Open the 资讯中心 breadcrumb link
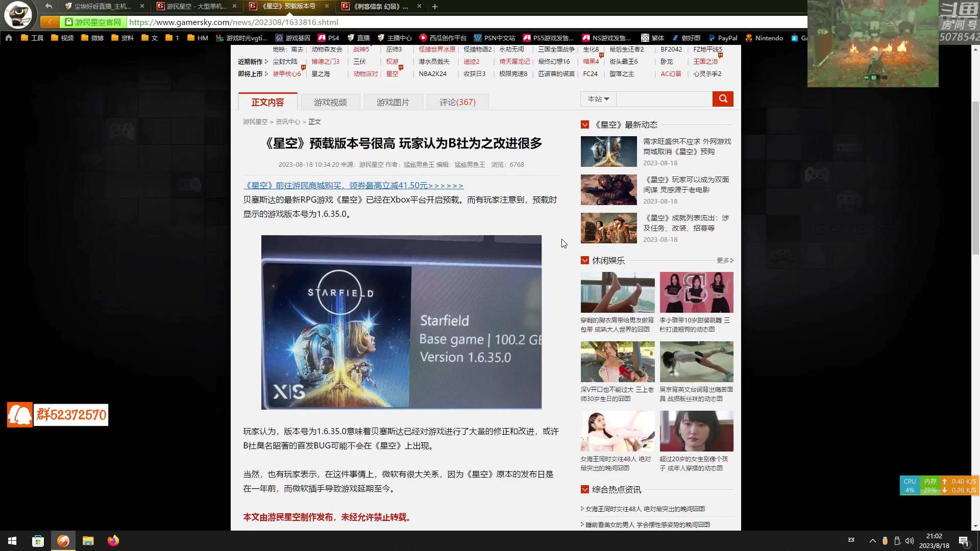980x551 pixels. tap(288, 121)
